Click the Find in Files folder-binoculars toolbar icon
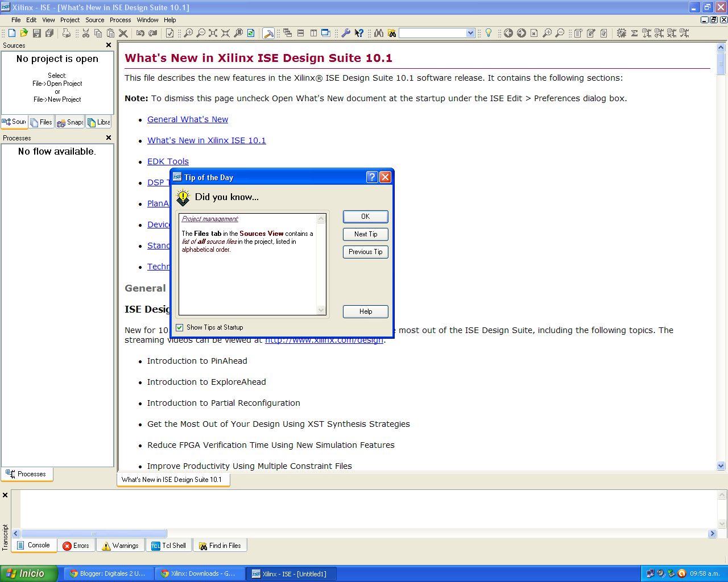This screenshot has height=582, width=728. click(392, 33)
